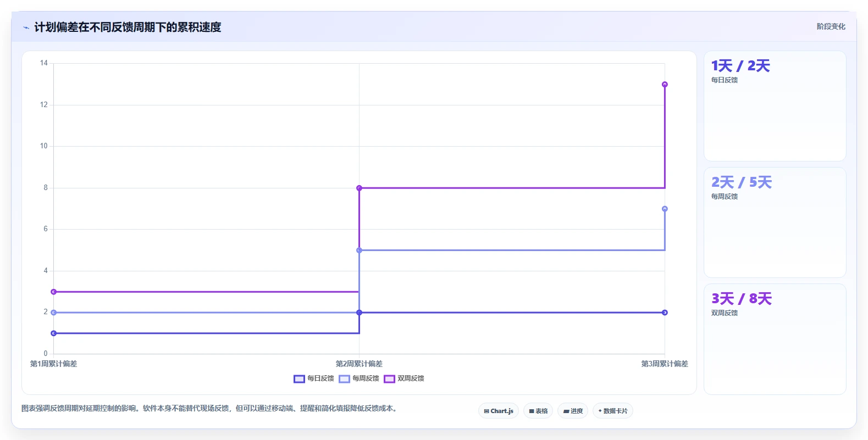Image resolution: width=868 pixels, height=440 pixels.
Task: Click the 每周反馈 legend color box
Action: click(344, 379)
